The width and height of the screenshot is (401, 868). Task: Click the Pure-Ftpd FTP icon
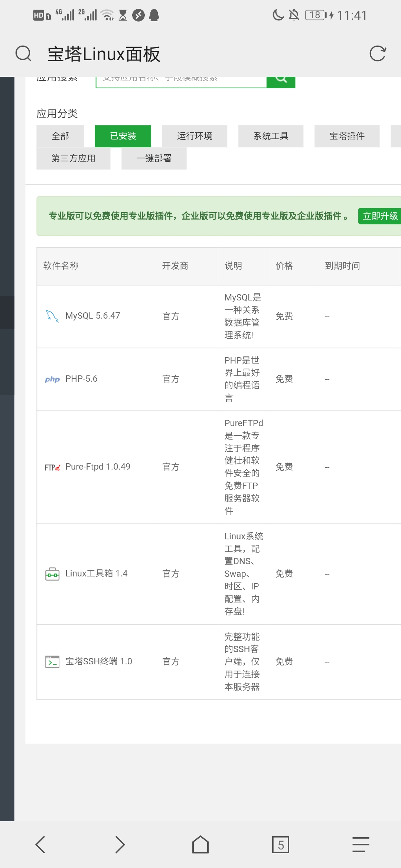[52, 467]
